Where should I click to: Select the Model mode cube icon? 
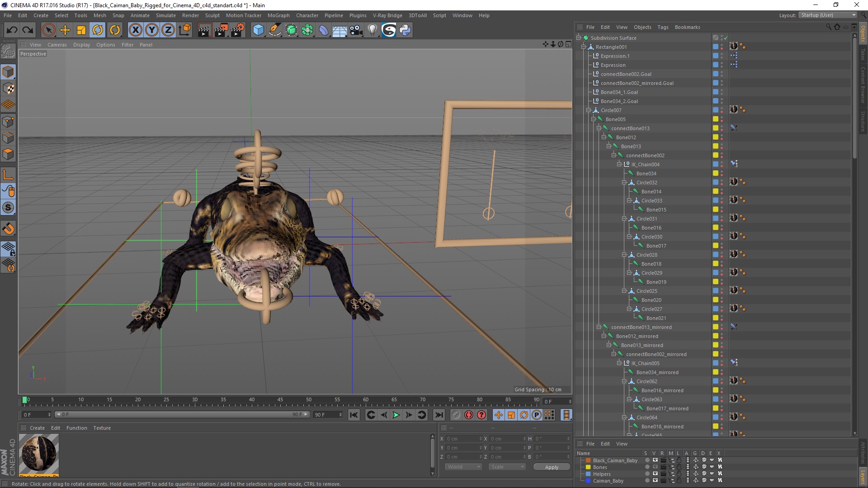(8, 72)
